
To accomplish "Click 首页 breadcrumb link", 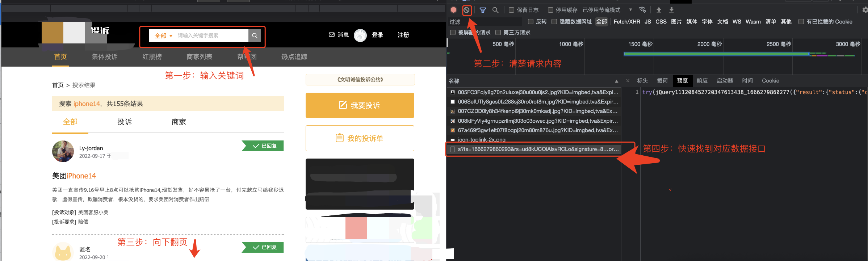I will tap(58, 85).
